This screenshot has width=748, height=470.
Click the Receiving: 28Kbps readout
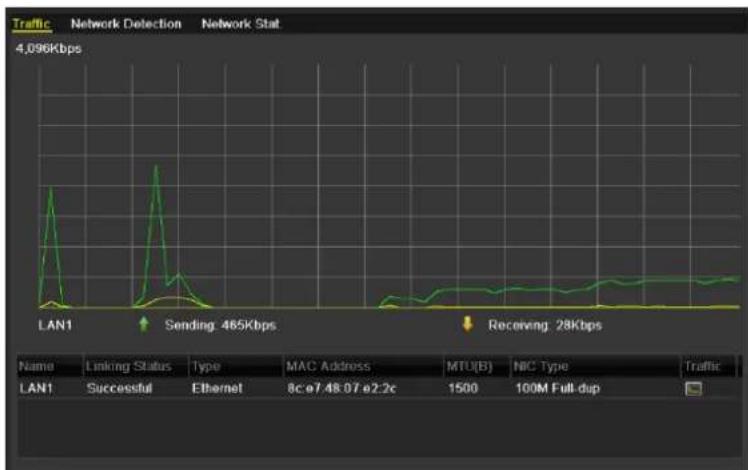coord(545,325)
